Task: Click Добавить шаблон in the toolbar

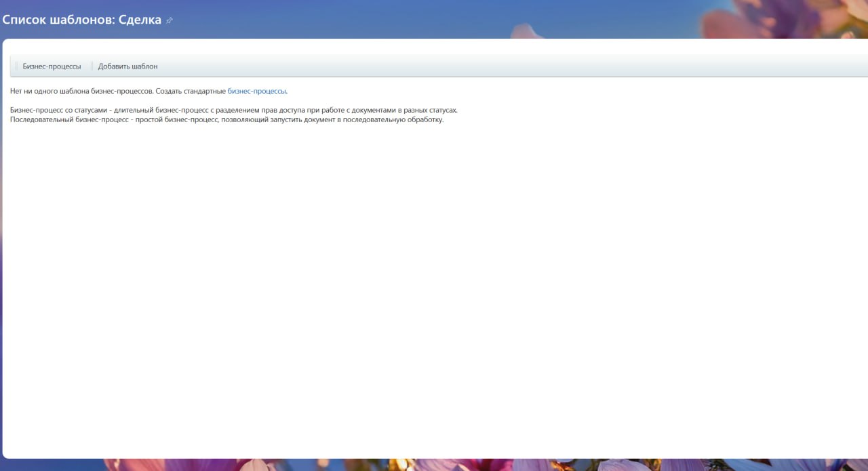Action: tap(127, 67)
